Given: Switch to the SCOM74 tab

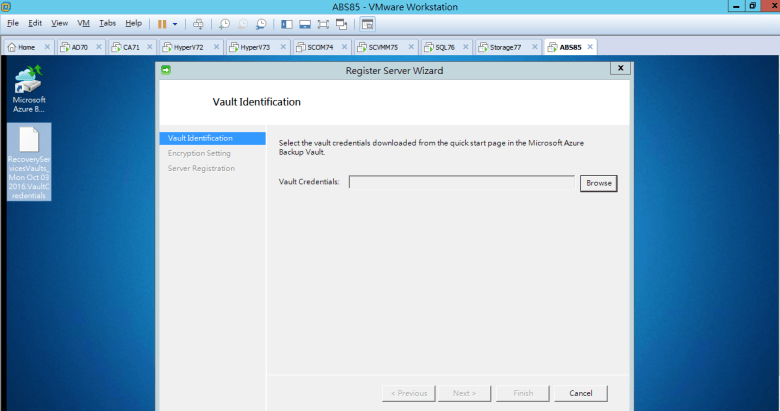Looking at the screenshot, I should 320,47.
